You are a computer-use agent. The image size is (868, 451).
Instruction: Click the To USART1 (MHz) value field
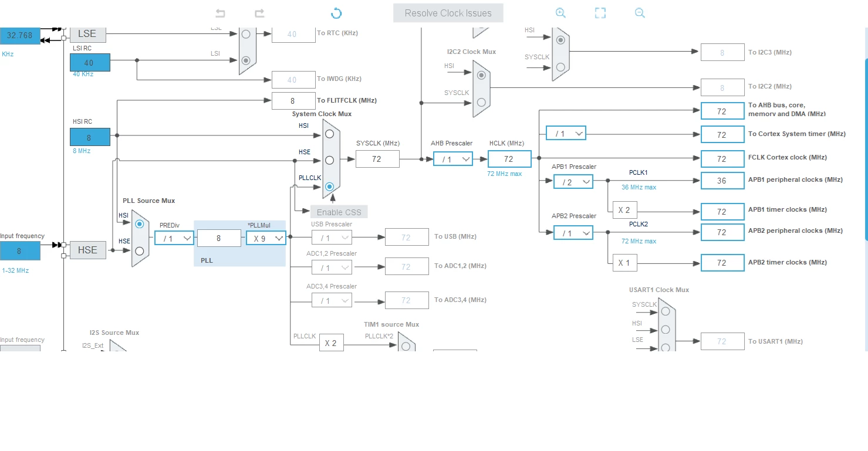point(722,341)
